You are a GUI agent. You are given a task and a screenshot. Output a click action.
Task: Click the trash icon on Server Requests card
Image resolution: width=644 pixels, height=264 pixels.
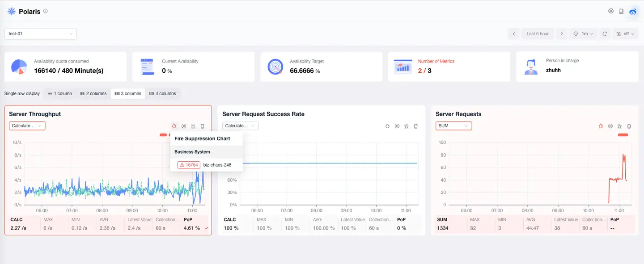click(629, 126)
